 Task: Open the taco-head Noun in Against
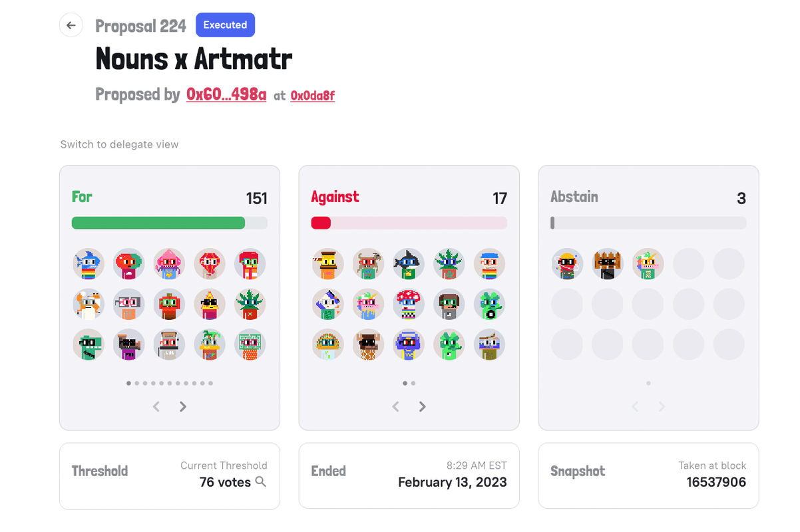(328, 344)
